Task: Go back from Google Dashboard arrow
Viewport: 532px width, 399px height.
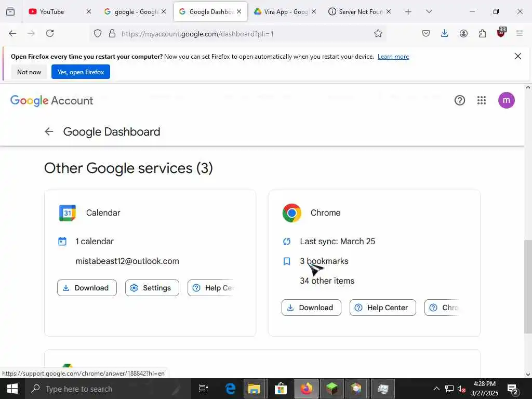Action: pos(49,131)
